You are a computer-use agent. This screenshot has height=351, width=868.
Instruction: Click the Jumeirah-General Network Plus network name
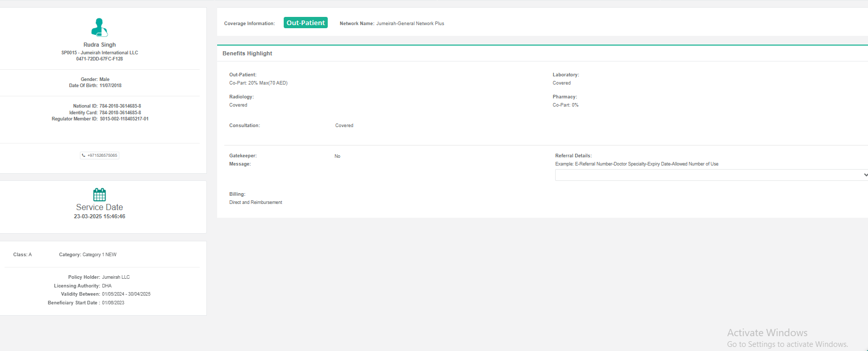point(410,24)
